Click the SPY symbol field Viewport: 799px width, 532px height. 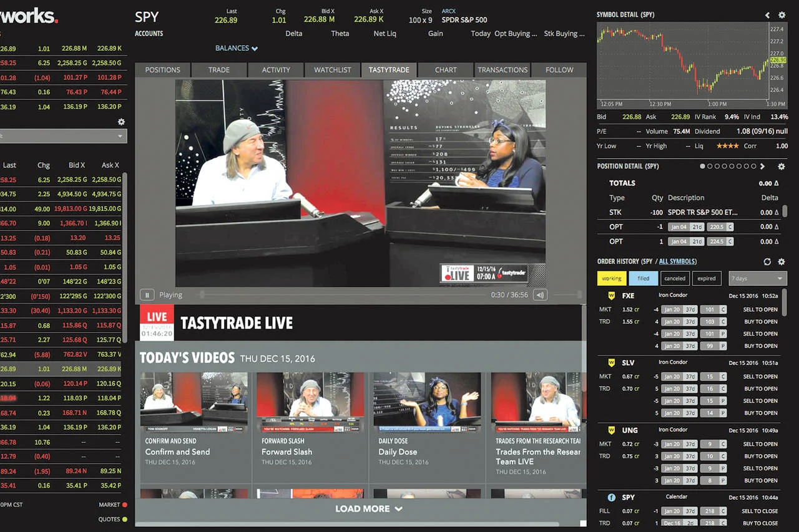[x=147, y=17]
